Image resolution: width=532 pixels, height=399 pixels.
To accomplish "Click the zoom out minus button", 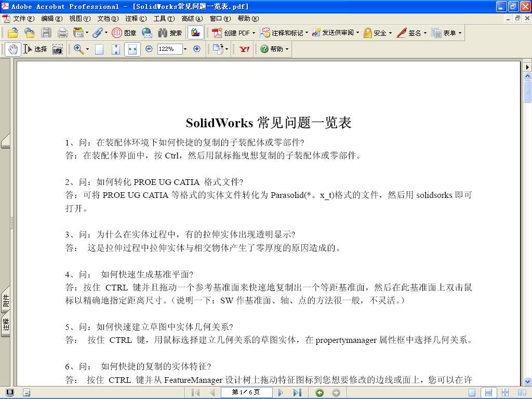I will tap(149, 49).
